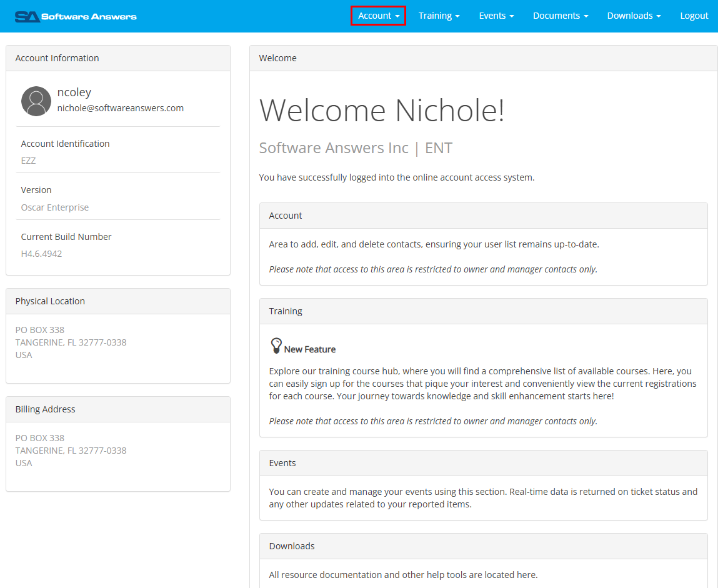Click the Current Build Number value H4.6.4942
Image resolution: width=718 pixels, height=588 pixels.
point(41,254)
